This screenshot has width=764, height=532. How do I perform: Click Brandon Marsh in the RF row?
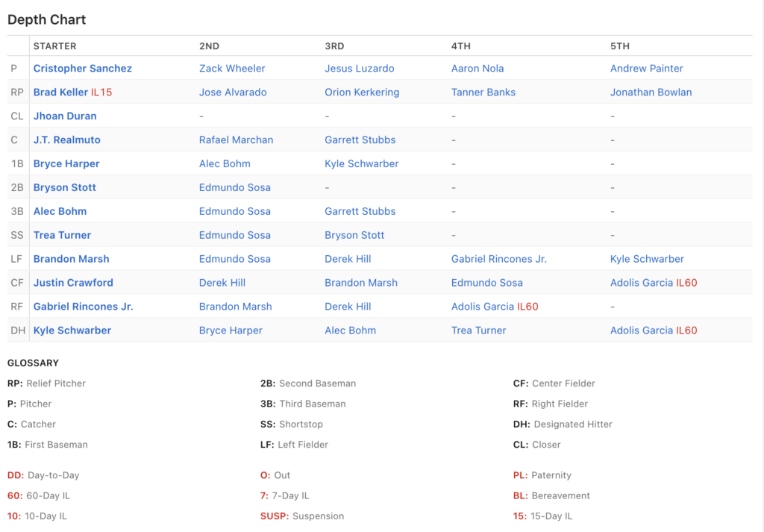(x=235, y=307)
